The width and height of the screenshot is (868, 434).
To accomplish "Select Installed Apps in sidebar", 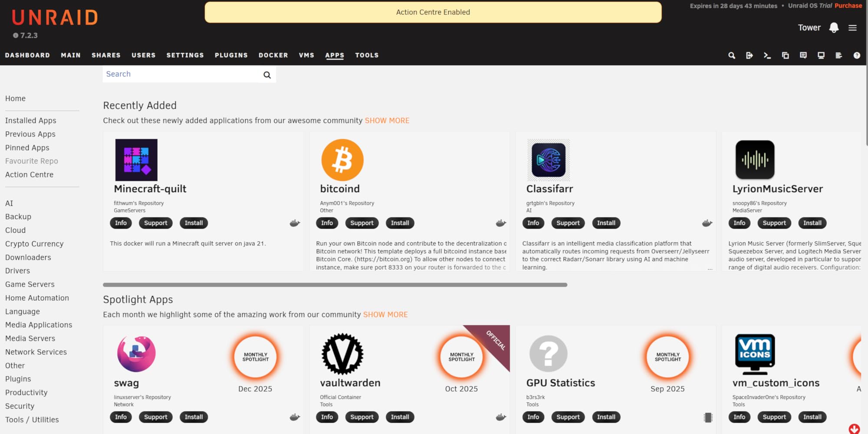I will [x=31, y=121].
